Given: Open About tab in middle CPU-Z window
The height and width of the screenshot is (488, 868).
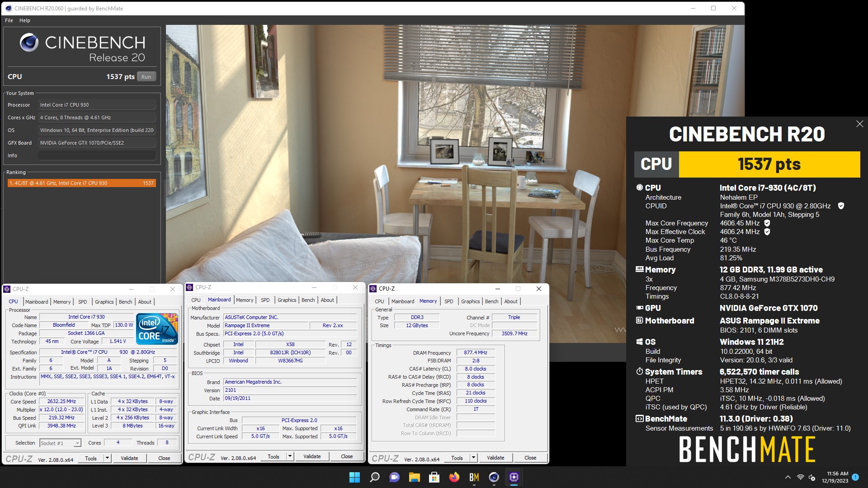Looking at the screenshot, I should tap(327, 300).
